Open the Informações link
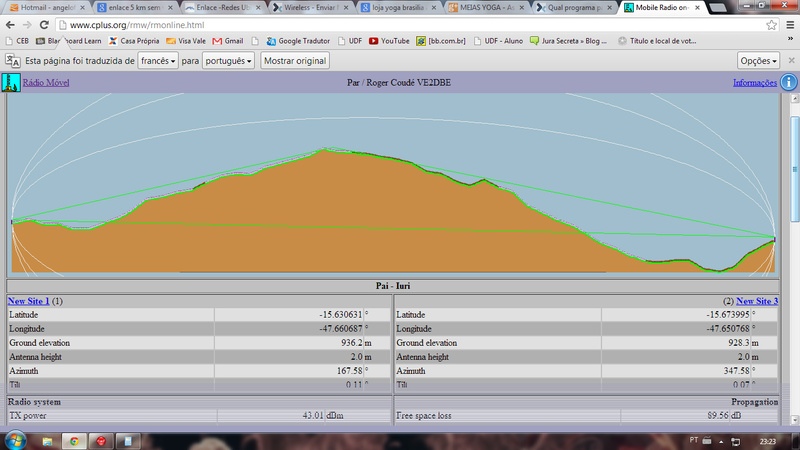The width and height of the screenshot is (800, 450). [x=755, y=83]
